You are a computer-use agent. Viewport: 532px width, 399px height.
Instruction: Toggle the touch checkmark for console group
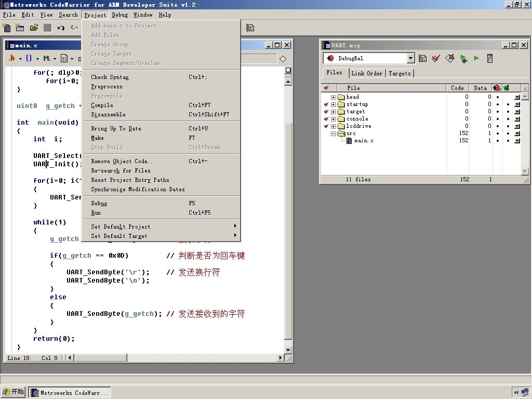point(326,119)
